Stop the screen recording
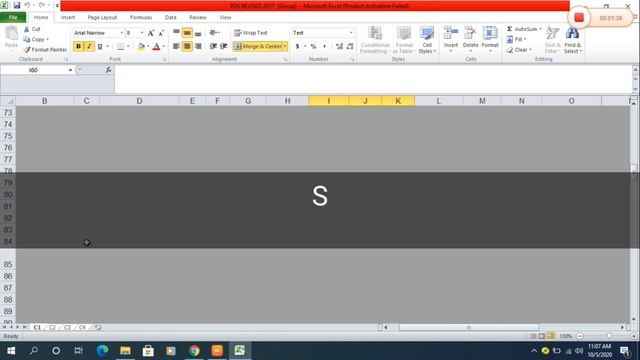 click(x=579, y=18)
